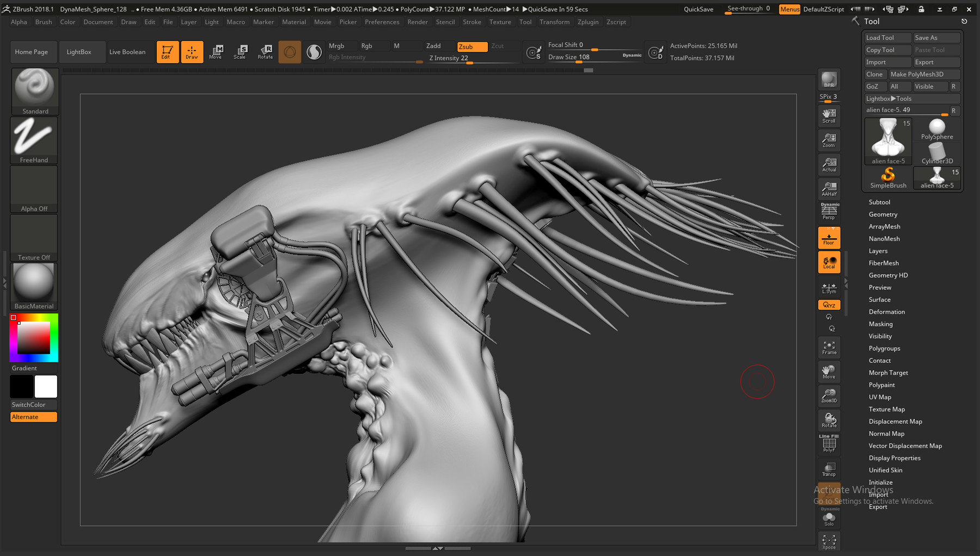This screenshot has width=980, height=556.
Task: Click the Frame icon to fit mesh
Action: pyautogui.click(x=828, y=347)
